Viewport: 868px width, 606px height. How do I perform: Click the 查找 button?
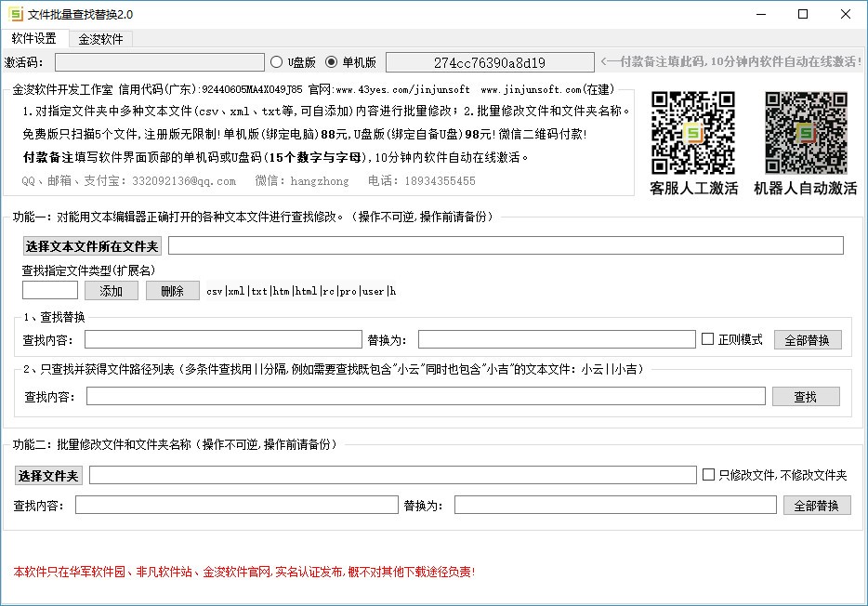[806, 396]
